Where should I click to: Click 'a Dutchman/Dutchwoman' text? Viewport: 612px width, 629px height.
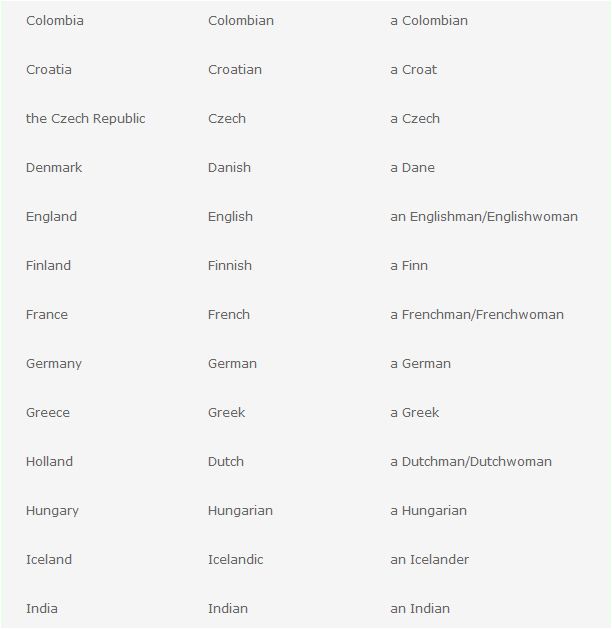tap(471, 462)
